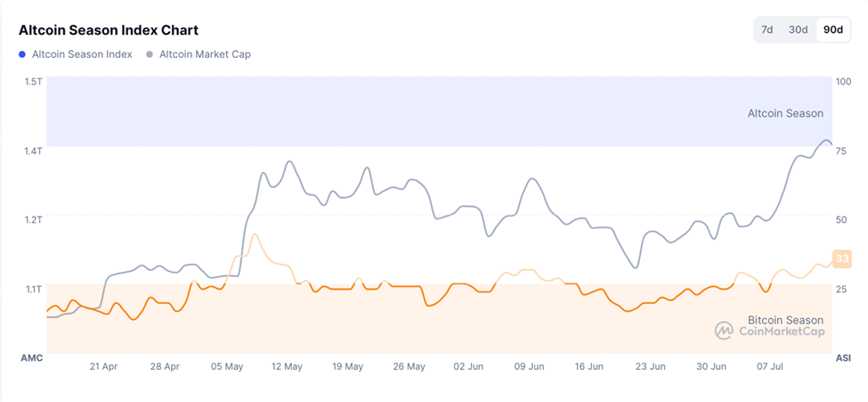Viewport: 868px width, 402px height.
Task: Click the 21 Apr date marker
Action: pos(104,366)
